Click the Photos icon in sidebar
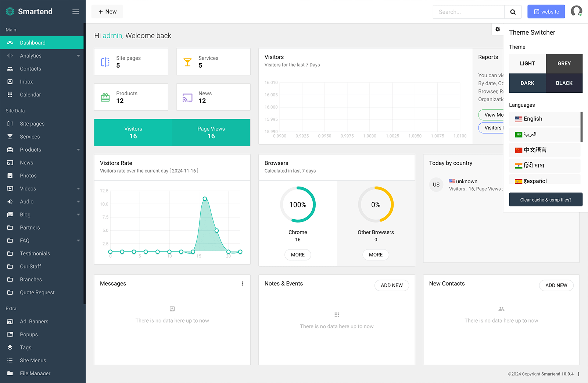Viewport: 588px width, 383px height. pos(10,176)
